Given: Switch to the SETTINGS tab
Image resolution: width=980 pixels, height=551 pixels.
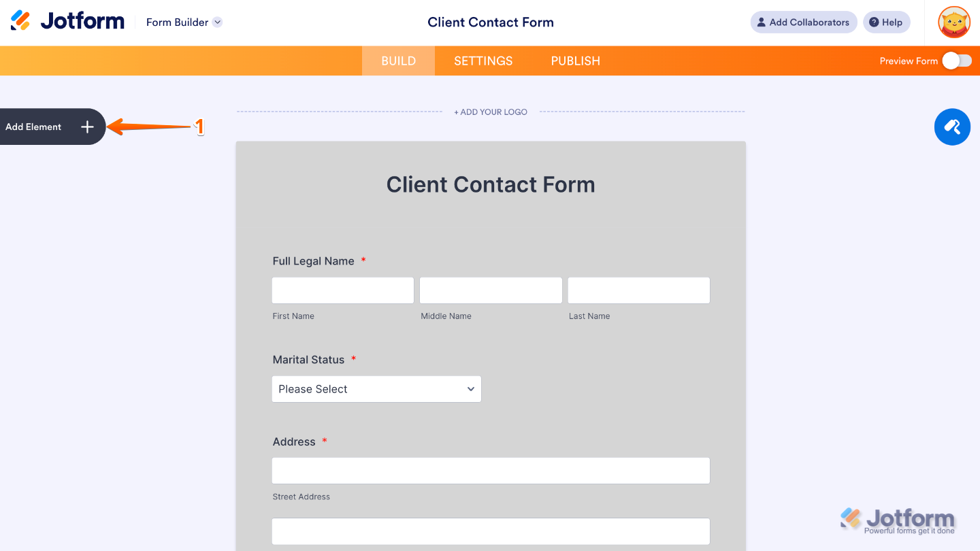Looking at the screenshot, I should [483, 61].
